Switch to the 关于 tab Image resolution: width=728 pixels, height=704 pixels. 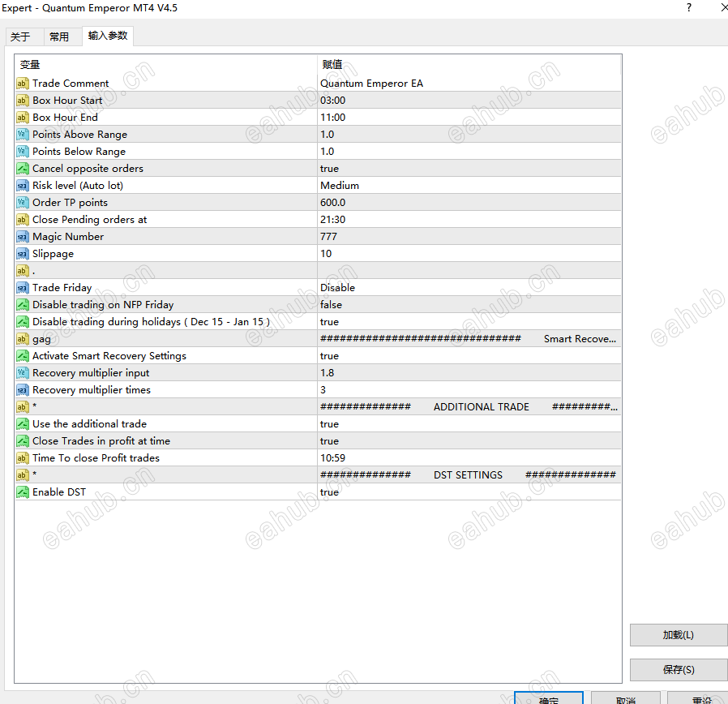tap(25, 36)
